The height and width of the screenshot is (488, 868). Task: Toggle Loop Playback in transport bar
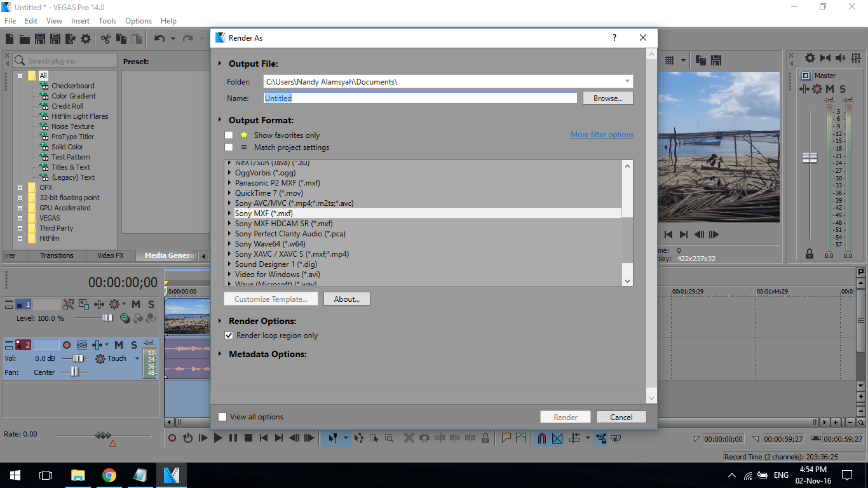[x=187, y=438]
